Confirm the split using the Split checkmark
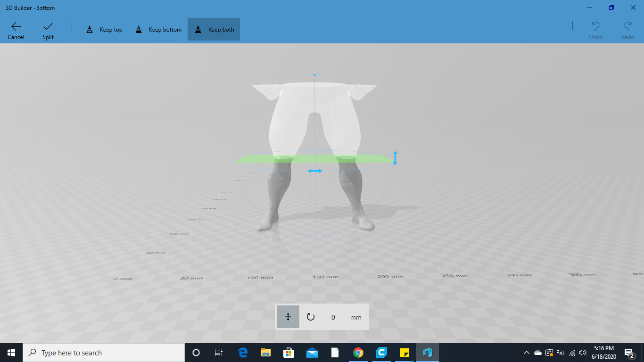 47,29
